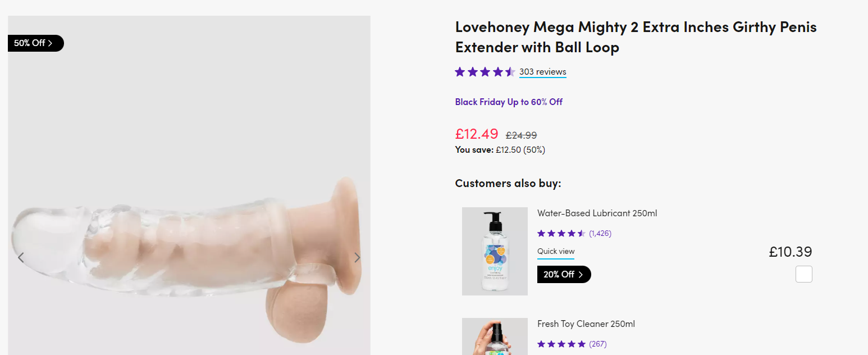Open the 20% Off lubricant offer badge

(564, 275)
